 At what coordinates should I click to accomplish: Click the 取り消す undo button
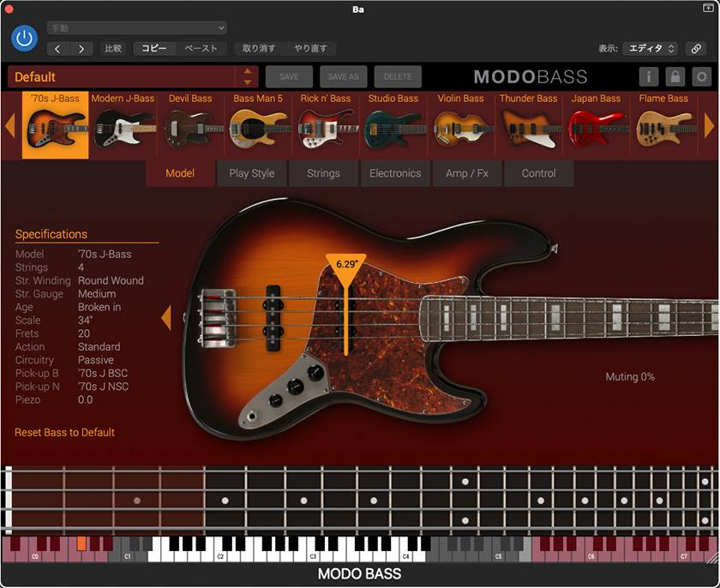[x=259, y=49]
